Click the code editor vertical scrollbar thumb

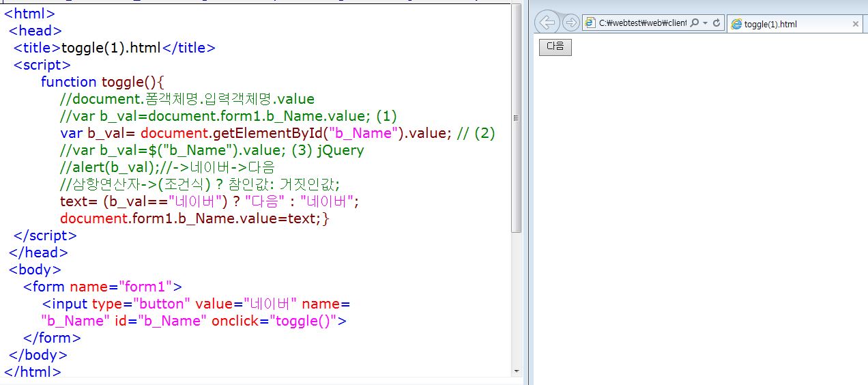click(x=517, y=119)
